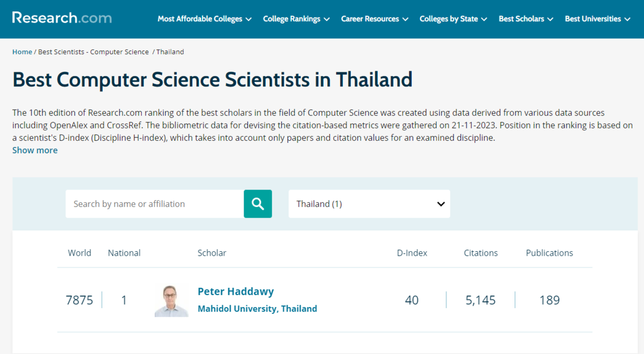The width and height of the screenshot is (644, 354).
Task: Open Most Affordable Colleges menu
Action: [204, 19]
